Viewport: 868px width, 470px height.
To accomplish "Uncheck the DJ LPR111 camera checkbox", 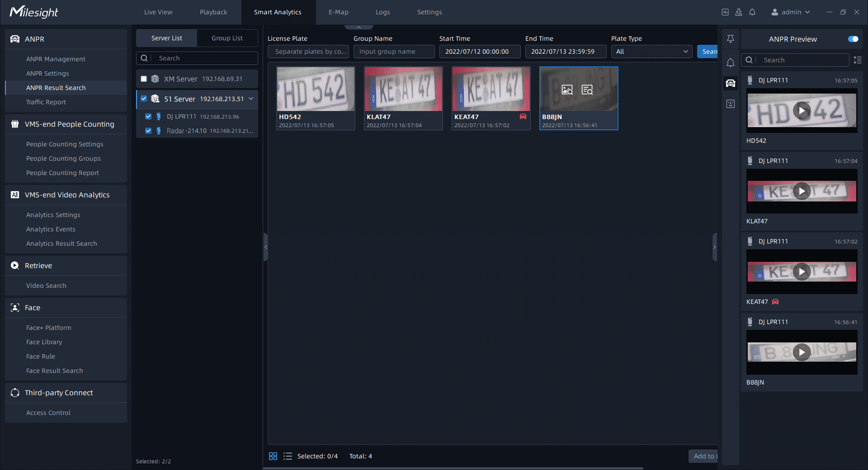I will click(148, 117).
